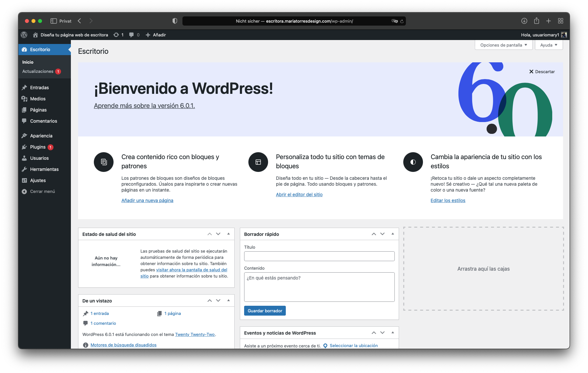588x373 pixels.
Task: Click the Añadir plus icon in toolbar
Action: coord(148,35)
